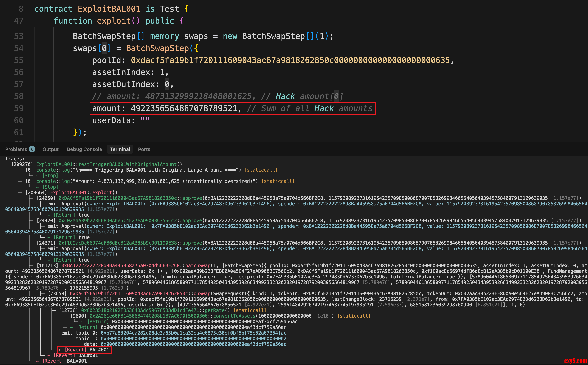
Task: Click the red-boxed Revert BAL#001 line
Action: pyautogui.click(x=84, y=350)
